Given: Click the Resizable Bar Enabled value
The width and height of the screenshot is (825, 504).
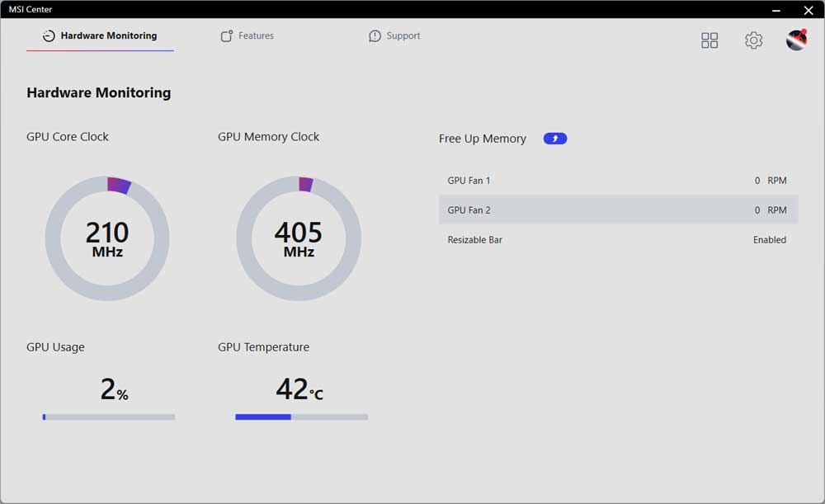Looking at the screenshot, I should pos(769,240).
